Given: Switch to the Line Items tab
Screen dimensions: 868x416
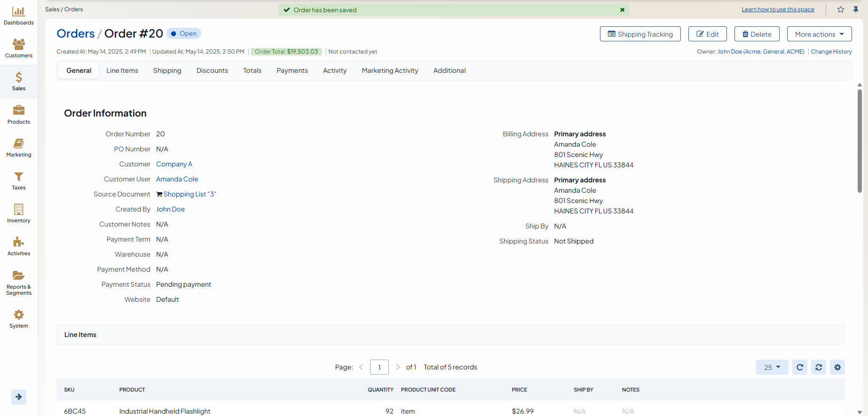Looking at the screenshot, I should point(122,71).
